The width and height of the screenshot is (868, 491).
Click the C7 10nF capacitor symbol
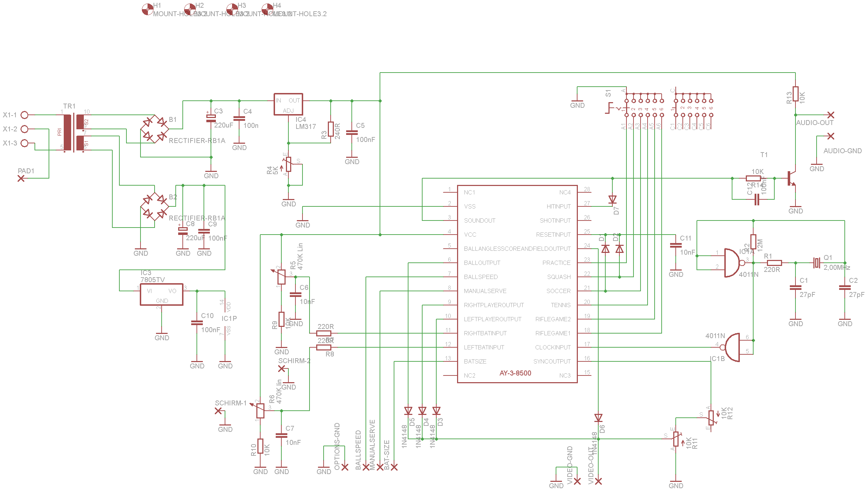[281, 435]
